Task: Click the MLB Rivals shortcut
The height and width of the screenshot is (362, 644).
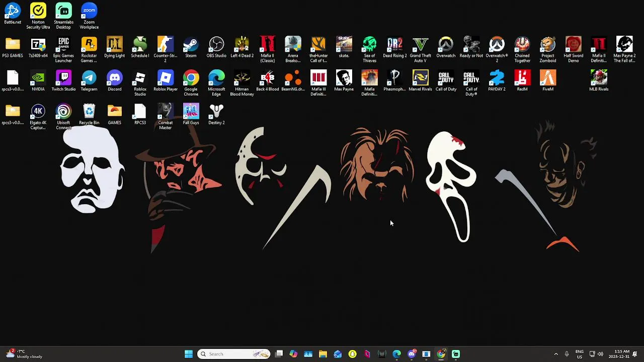Action: pyautogui.click(x=599, y=81)
